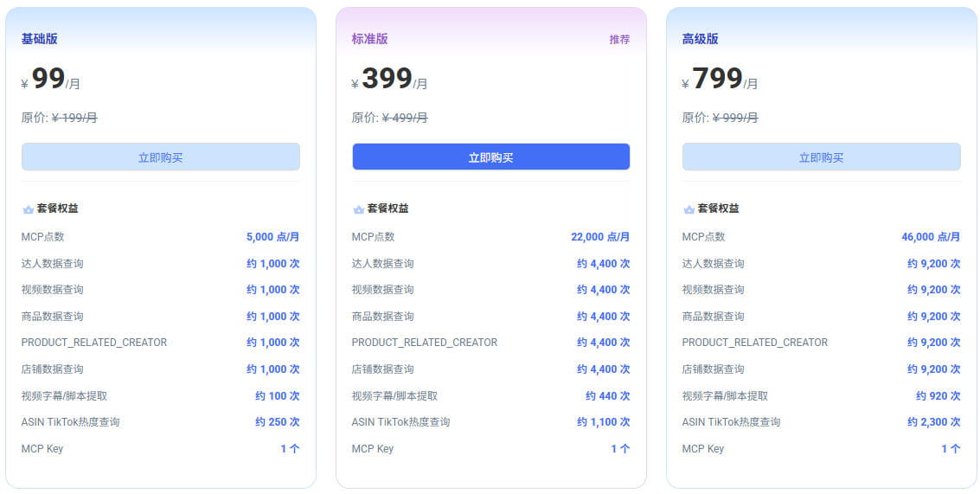Click ASIN TikTok热度查询 label in 标准版
This screenshot has height=494, width=980.
tap(400, 422)
